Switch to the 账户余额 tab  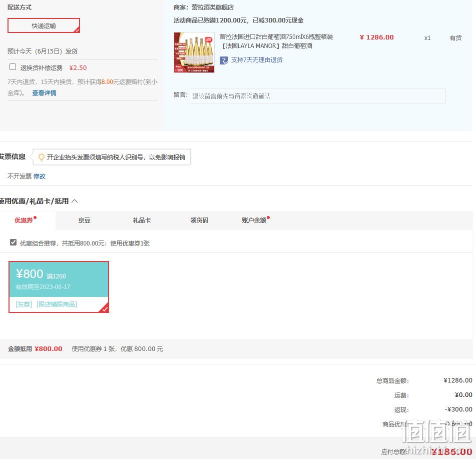[x=254, y=220]
